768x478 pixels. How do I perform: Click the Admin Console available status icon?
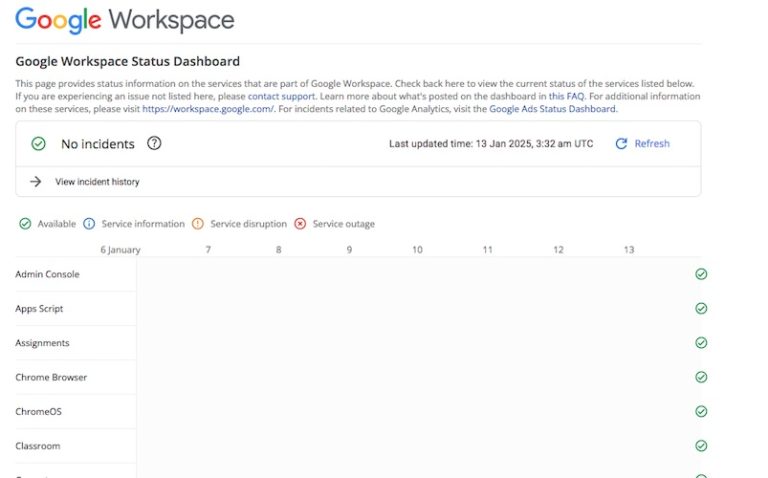pos(701,274)
